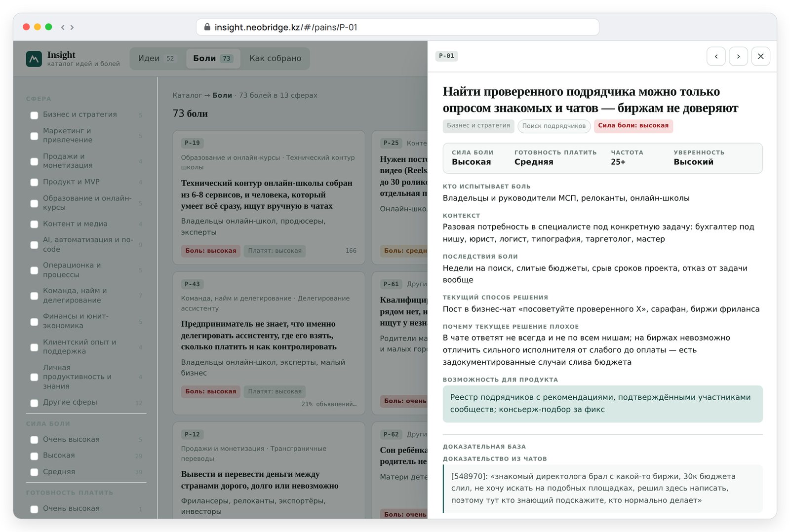The width and height of the screenshot is (790, 532).
Task: Enable Операционка и процессы filter
Action: [34, 270]
